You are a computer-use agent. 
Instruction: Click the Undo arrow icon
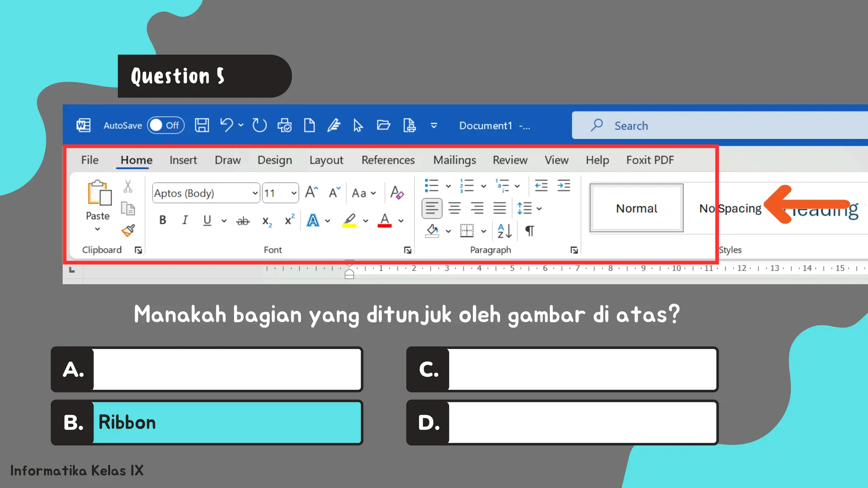[227, 125]
